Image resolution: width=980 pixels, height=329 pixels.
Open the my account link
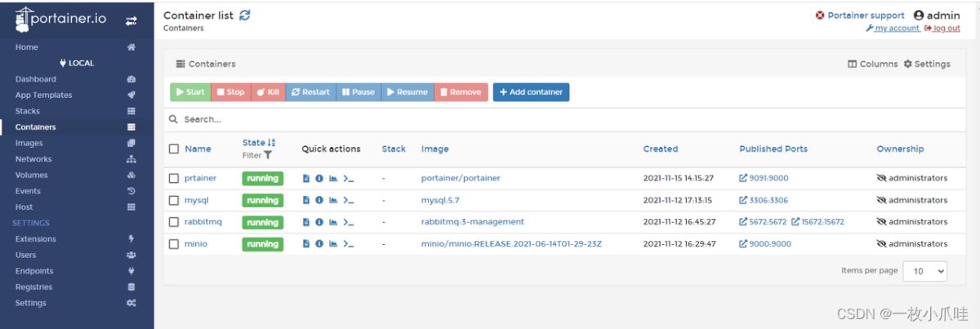893,28
